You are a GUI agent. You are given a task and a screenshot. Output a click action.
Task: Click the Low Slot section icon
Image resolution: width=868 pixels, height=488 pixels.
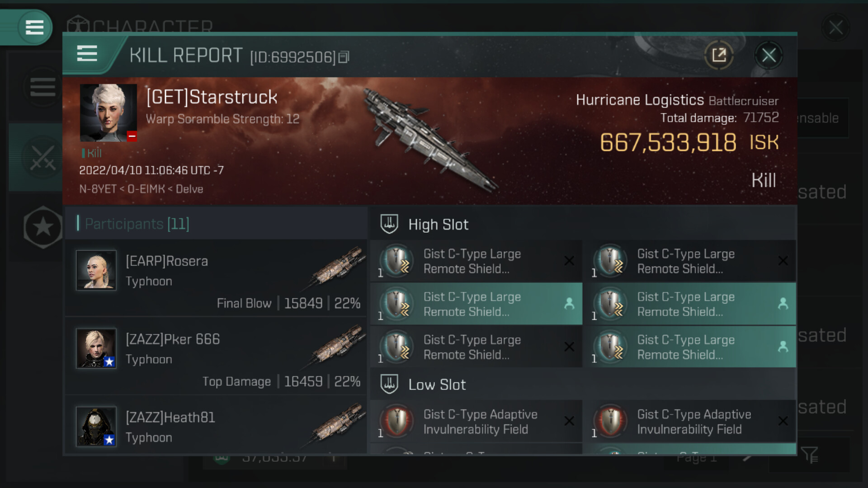[x=389, y=384]
